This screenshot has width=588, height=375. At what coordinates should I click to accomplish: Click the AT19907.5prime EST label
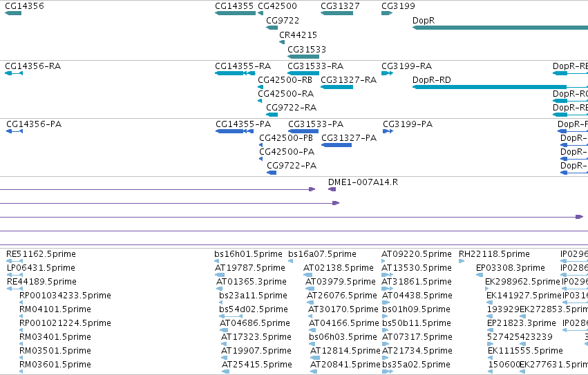256,351
